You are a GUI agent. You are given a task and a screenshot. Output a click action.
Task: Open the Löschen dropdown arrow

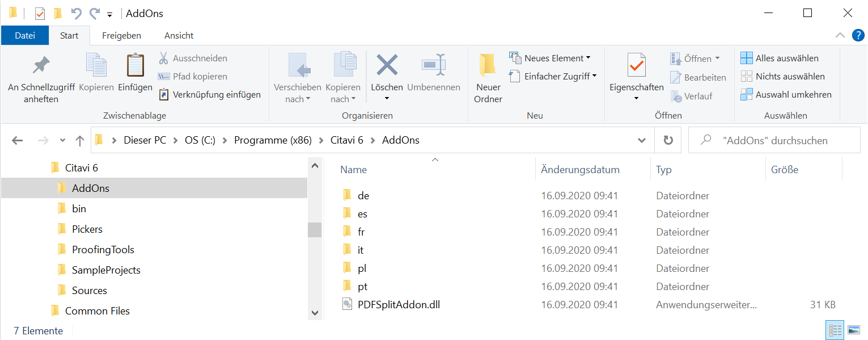click(x=387, y=99)
